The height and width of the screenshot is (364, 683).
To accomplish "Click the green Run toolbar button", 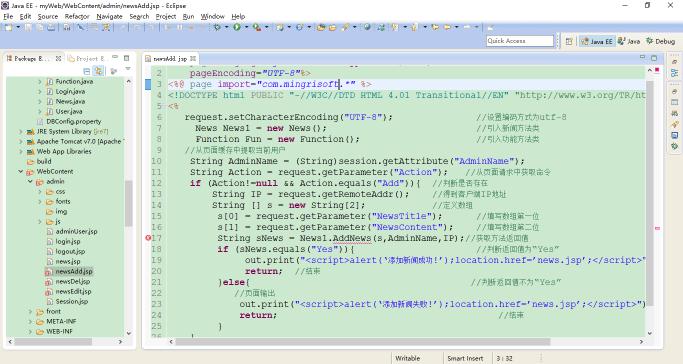I will tap(237, 27).
